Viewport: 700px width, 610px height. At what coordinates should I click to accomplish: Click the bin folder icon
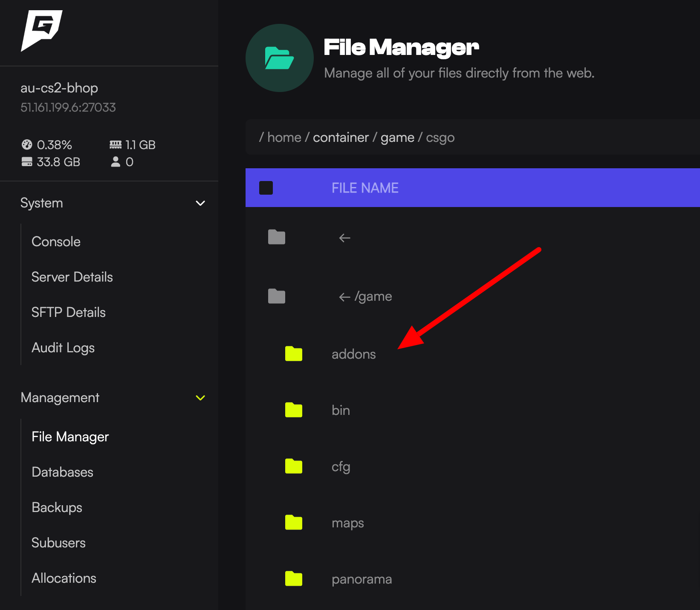[293, 410]
